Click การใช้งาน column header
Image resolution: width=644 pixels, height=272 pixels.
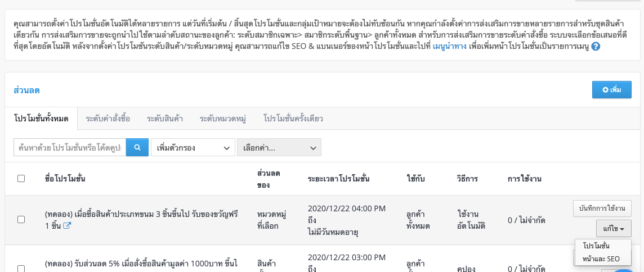(525, 179)
